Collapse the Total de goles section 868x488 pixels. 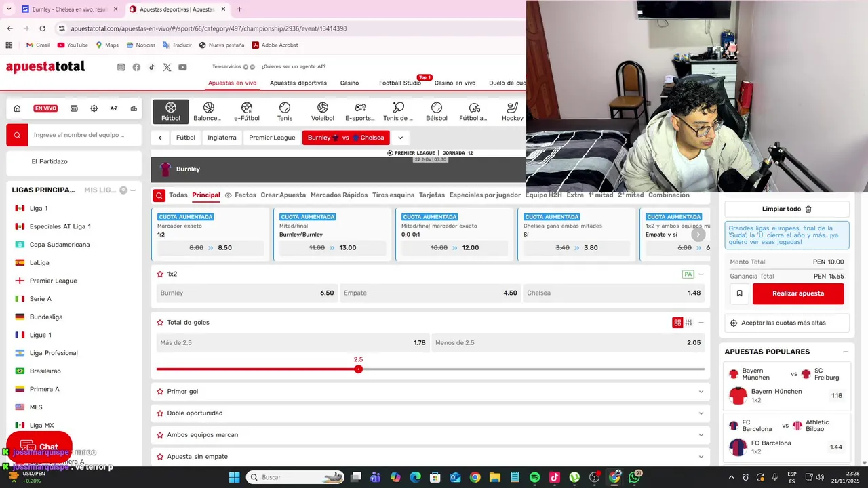[701, 323]
